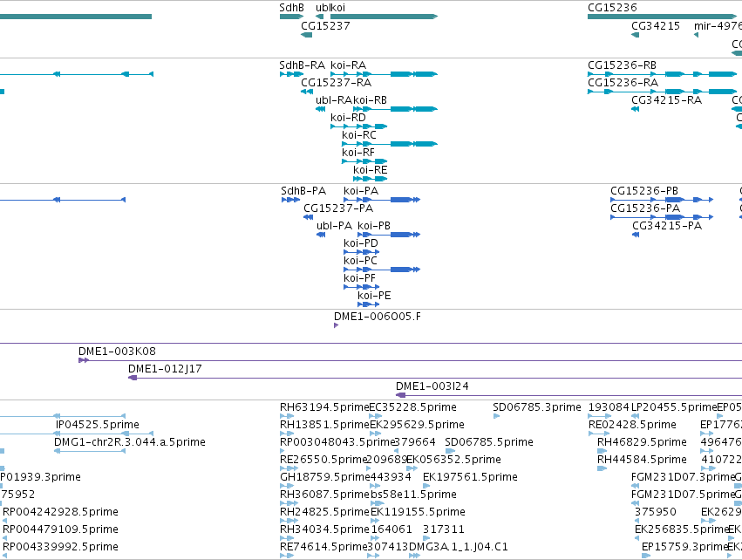Select the SdhB gene glyph
Viewport: 742px width, 560px height.
tap(291, 17)
